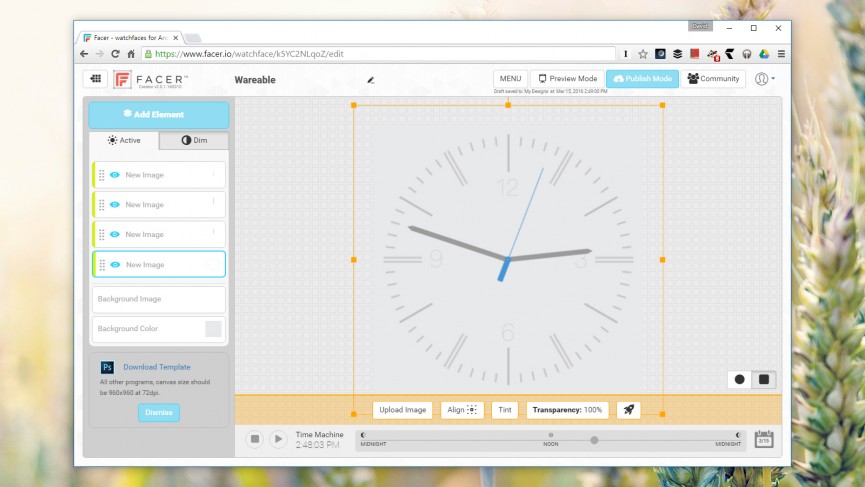Bookmark this page with the star icon

tap(643, 54)
